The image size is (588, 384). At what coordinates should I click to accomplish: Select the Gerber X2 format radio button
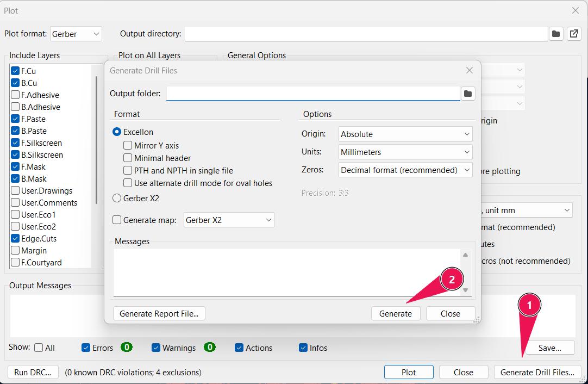[x=117, y=199]
